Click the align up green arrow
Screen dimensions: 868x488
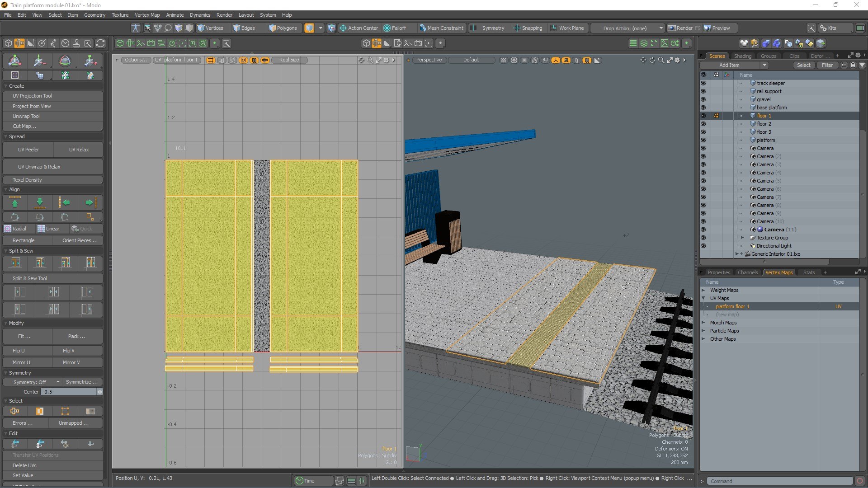point(15,202)
